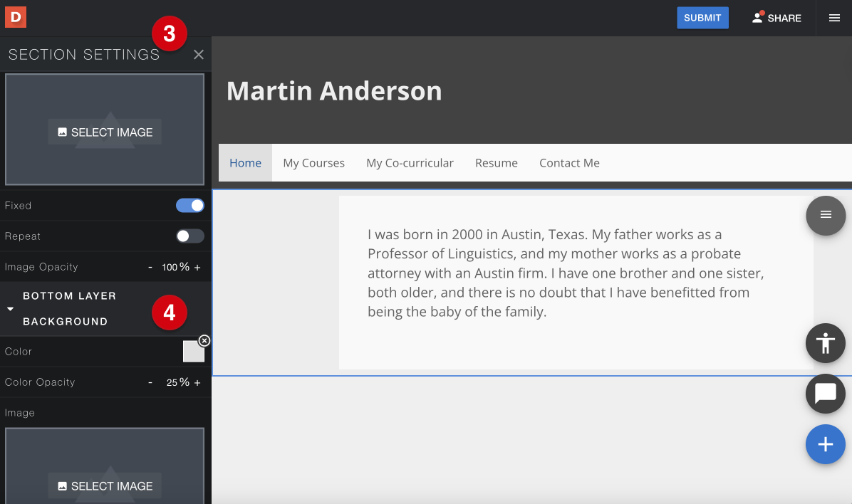The image size is (852, 504).
Task: Enable the Repeat toggle
Action: point(190,236)
